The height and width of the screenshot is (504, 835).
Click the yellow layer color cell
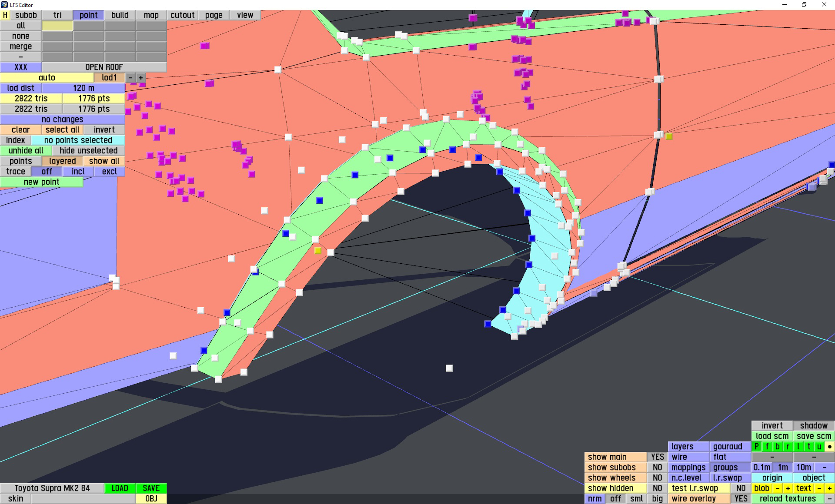[x=57, y=25]
